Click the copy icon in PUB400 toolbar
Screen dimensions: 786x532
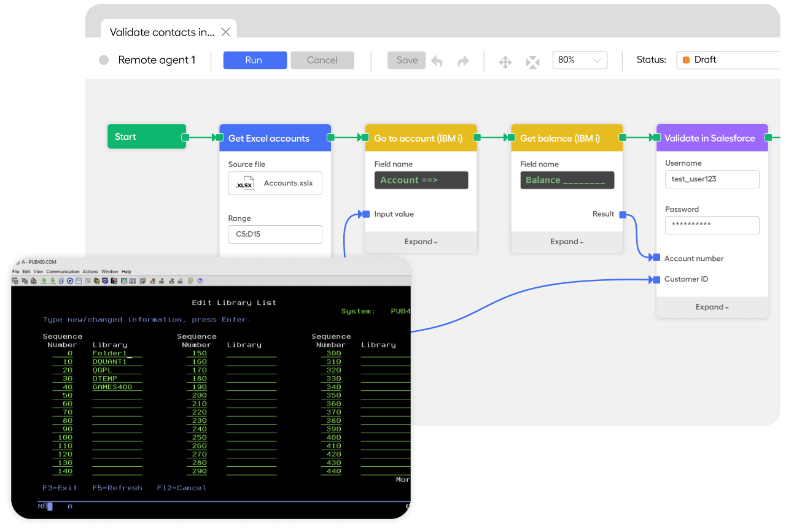pyautogui.click(x=25, y=281)
